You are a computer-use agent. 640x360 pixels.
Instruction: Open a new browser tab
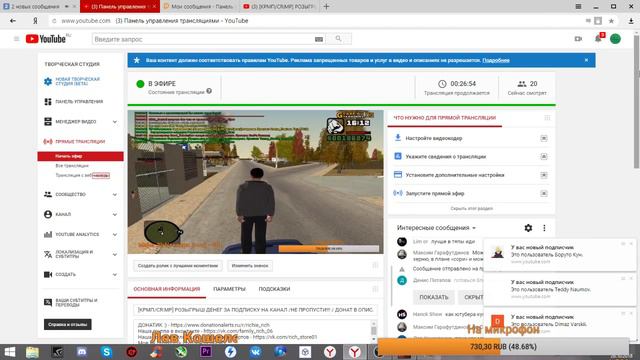click(326, 7)
